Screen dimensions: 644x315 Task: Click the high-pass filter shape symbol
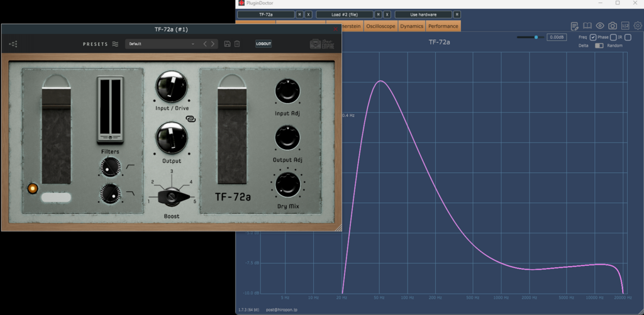[130, 167]
